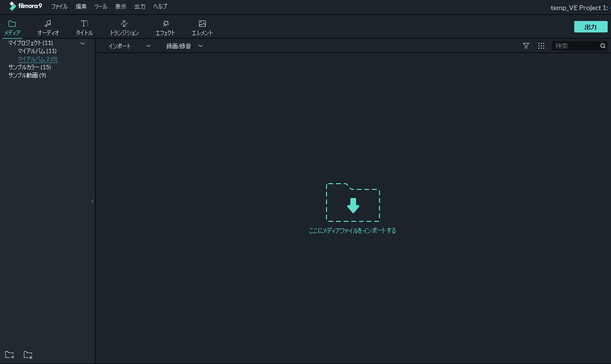
Task: Open the ヘルプ menu
Action: pos(160,7)
